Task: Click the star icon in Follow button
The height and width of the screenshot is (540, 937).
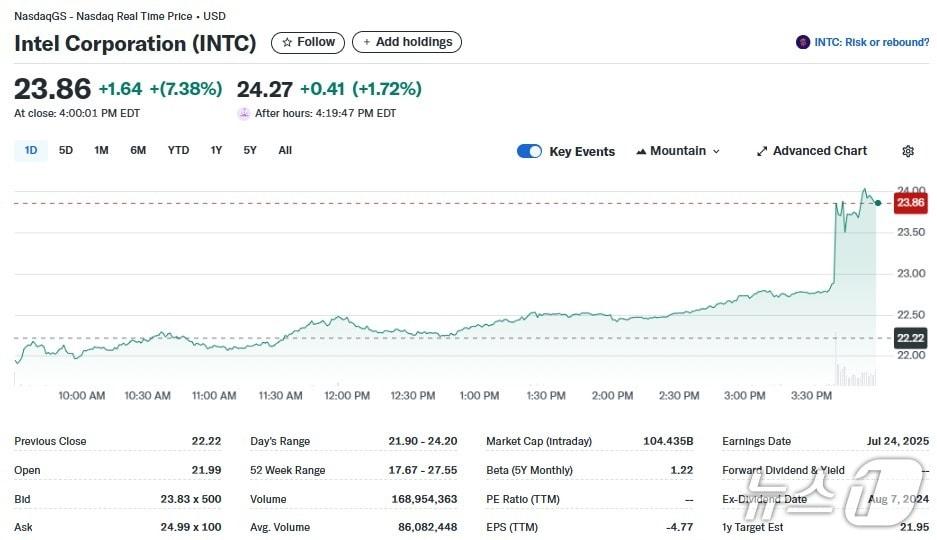Action: 287,42
